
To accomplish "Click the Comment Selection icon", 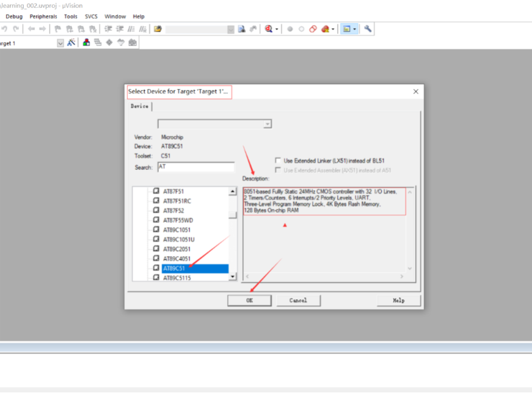I will click(x=131, y=29).
